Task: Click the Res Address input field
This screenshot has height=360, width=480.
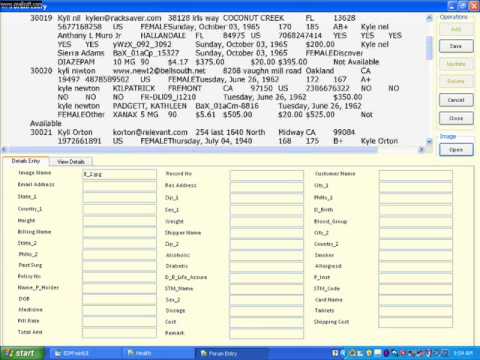Action: (267, 186)
